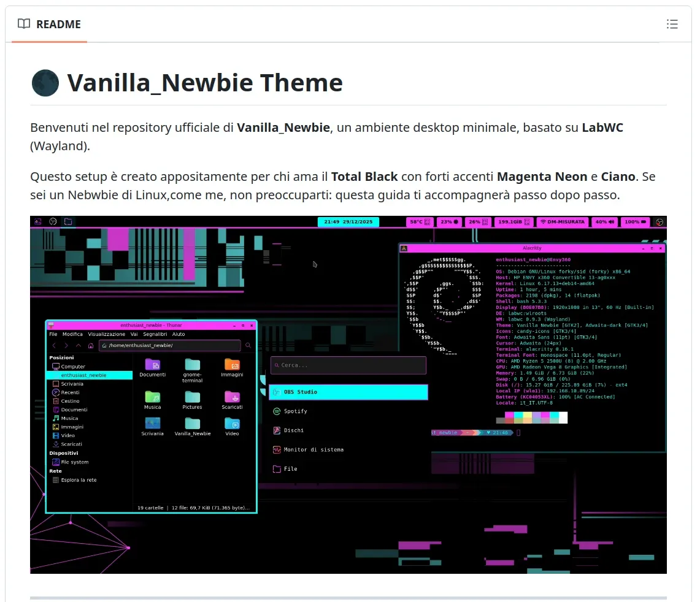Click the clock showing 21:49 29/12/2025
This screenshot has width=700, height=602.
pyautogui.click(x=348, y=222)
